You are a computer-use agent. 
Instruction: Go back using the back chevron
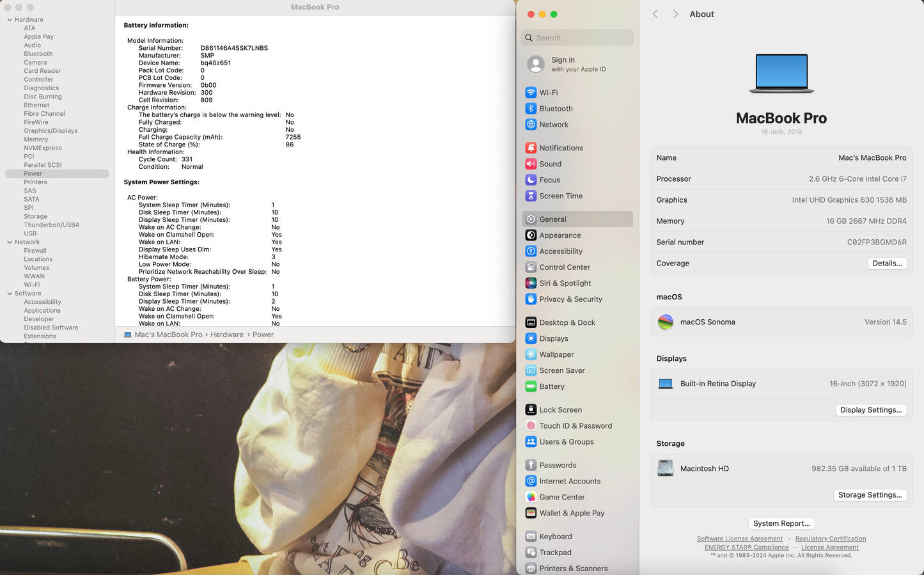coord(655,14)
